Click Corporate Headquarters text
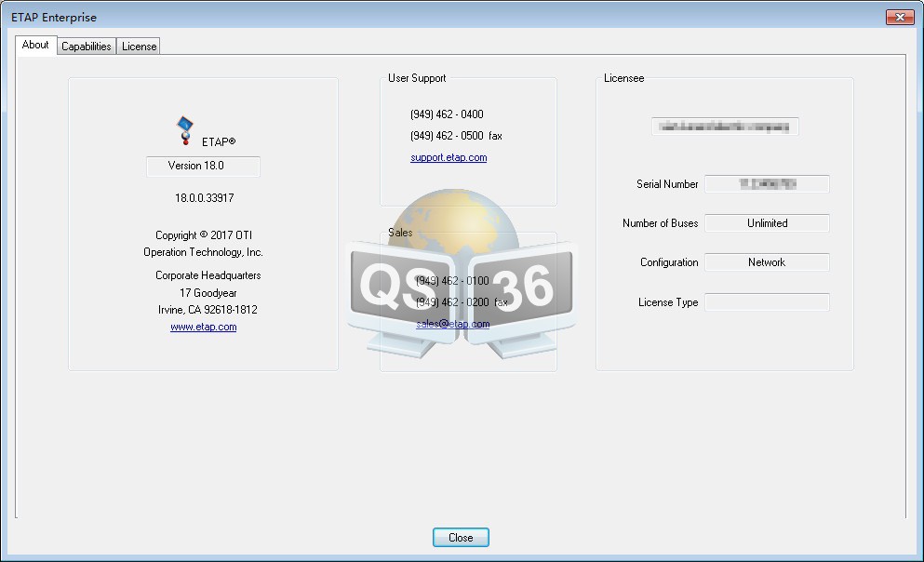 [208, 275]
